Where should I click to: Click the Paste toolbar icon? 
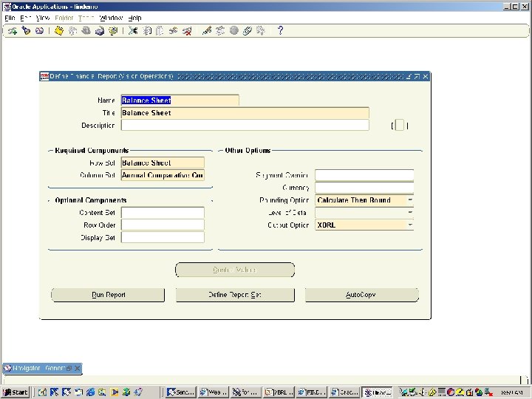click(x=160, y=31)
